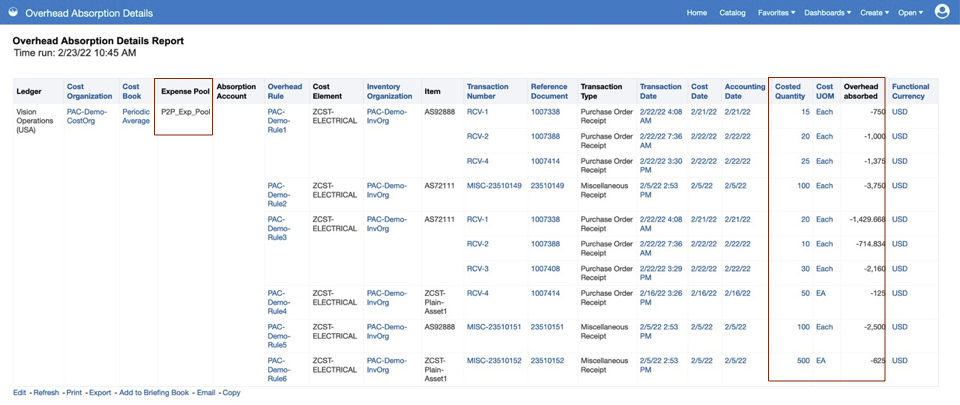This screenshot has height=405, width=960.
Task: Open the Catalog link
Action: 732,13
